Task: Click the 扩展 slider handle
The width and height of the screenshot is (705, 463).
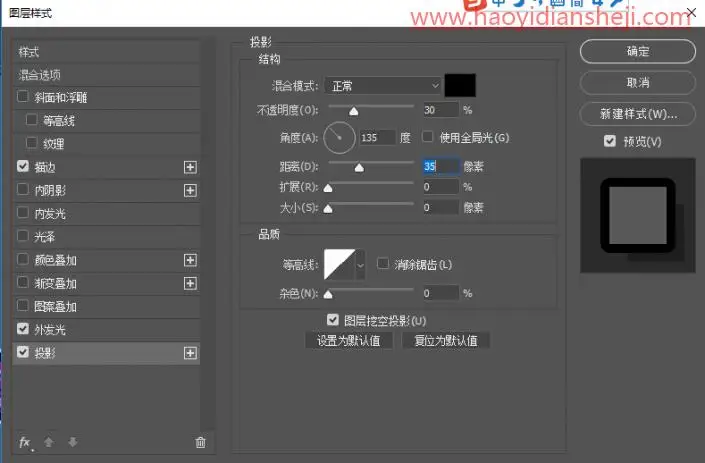Action: tap(328, 188)
